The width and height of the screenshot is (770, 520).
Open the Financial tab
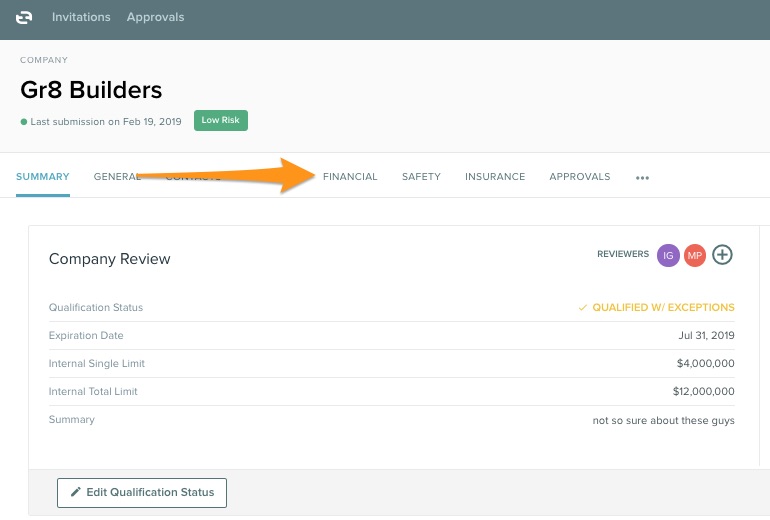tap(350, 177)
